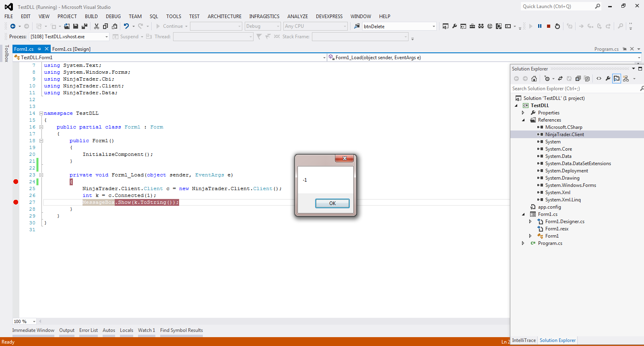Open the btnDelete find combo dropdown
Screen dimensions: 644x346
click(434, 26)
